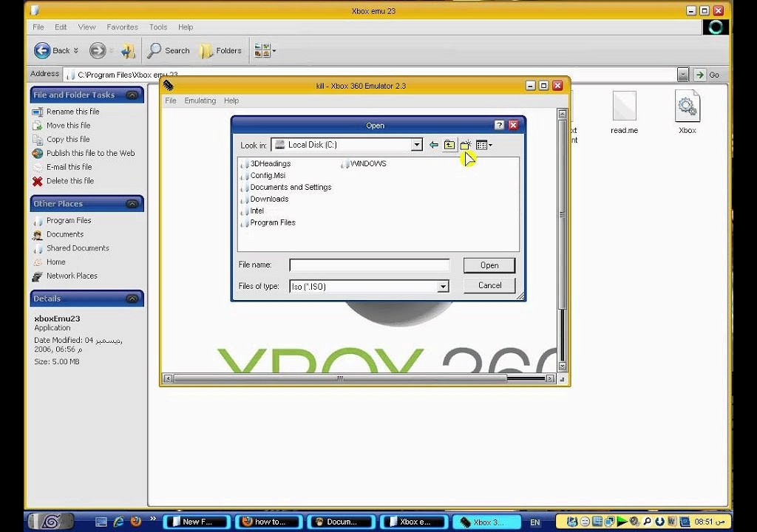The image size is (757, 532).
Task: Open the Explorer Edit menu
Action: [61, 27]
